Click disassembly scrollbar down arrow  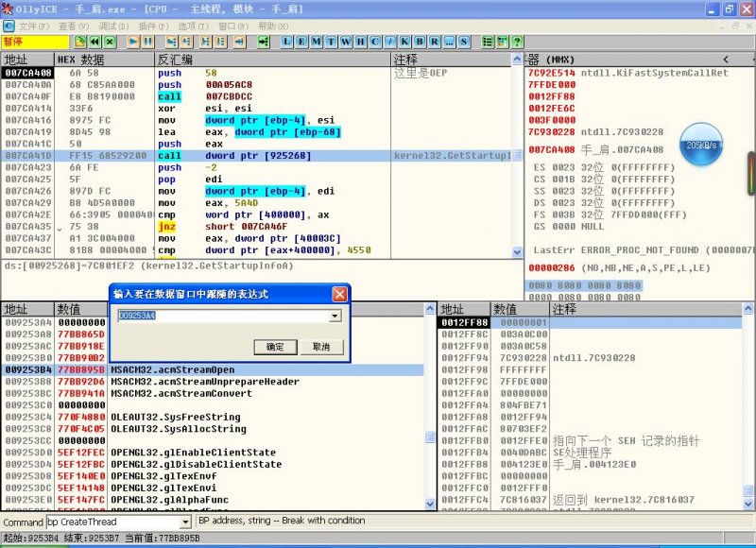coord(517,252)
